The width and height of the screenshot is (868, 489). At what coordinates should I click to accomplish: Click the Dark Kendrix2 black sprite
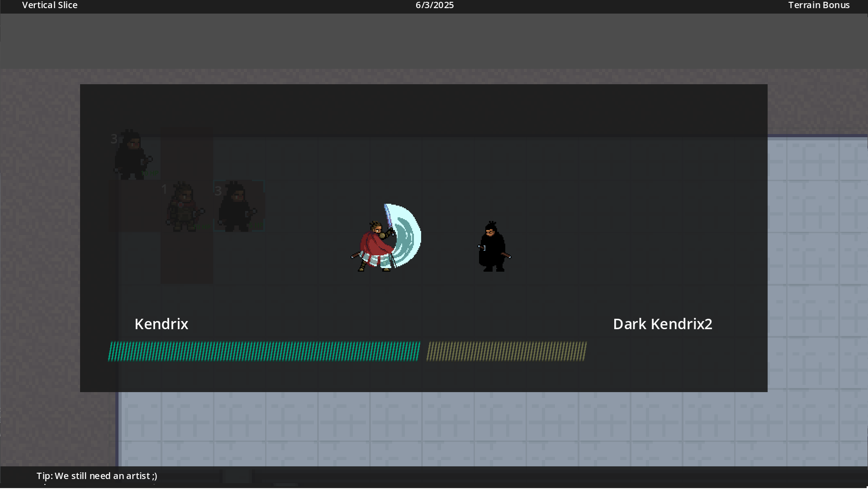tap(493, 246)
